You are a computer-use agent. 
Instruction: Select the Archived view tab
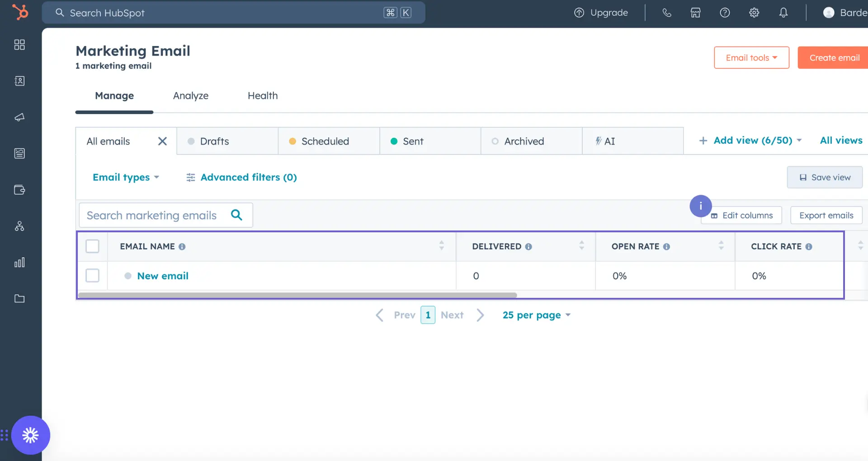pyautogui.click(x=531, y=141)
